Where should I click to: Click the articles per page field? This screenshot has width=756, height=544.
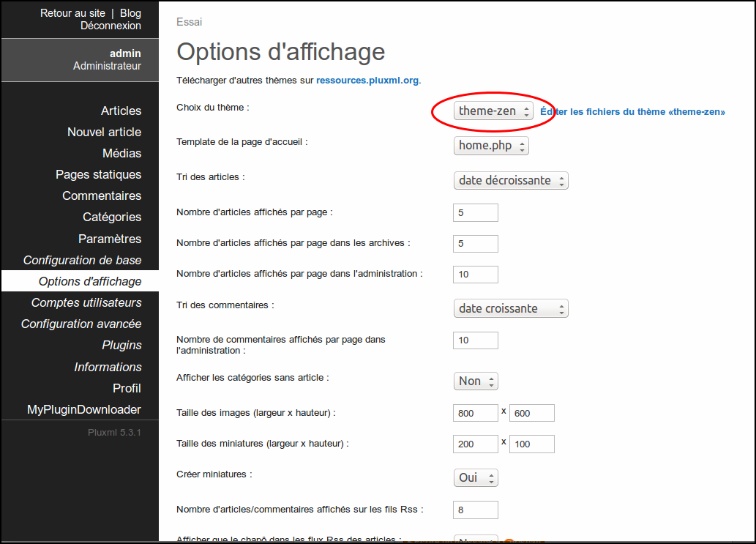coord(476,212)
